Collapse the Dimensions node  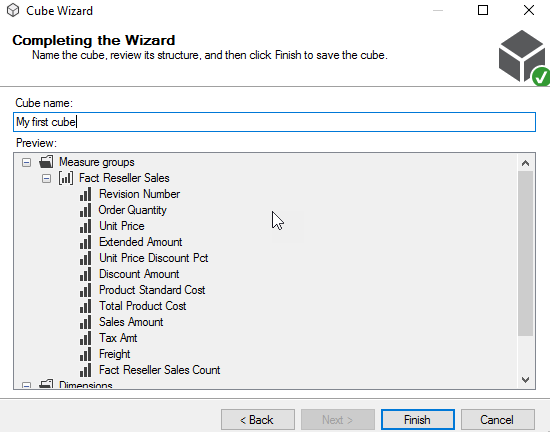point(26,385)
